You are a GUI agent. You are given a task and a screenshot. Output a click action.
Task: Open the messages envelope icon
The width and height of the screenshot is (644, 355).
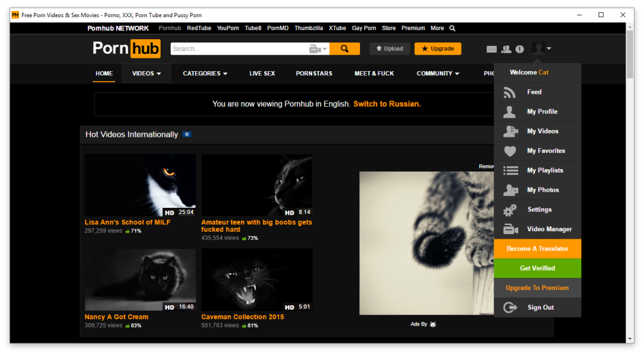tap(492, 49)
